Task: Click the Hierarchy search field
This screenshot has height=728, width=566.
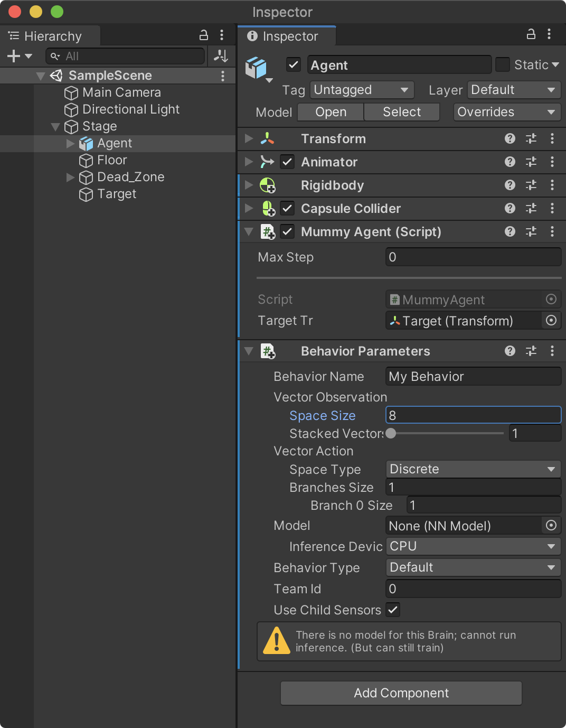Action: 125,56
